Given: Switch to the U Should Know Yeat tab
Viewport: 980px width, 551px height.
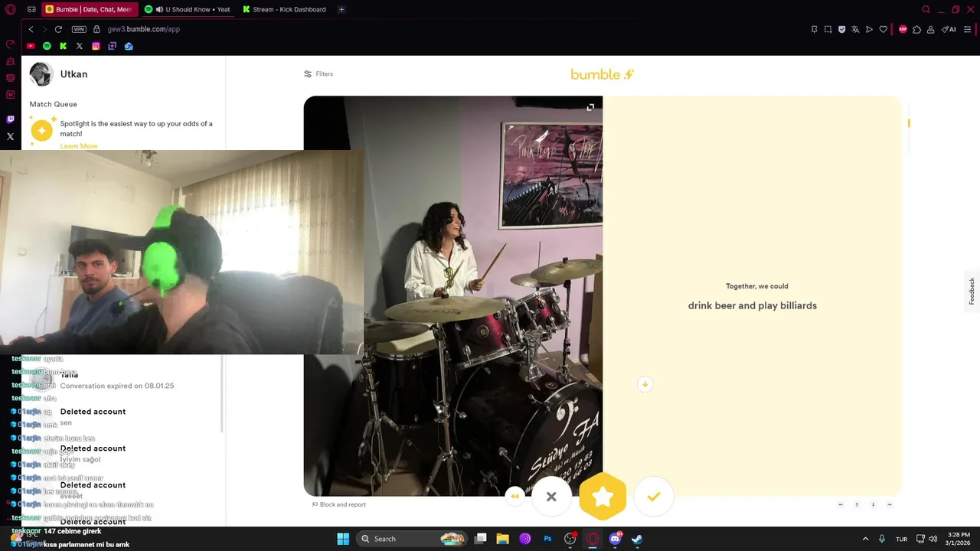Looking at the screenshot, I should [x=188, y=9].
